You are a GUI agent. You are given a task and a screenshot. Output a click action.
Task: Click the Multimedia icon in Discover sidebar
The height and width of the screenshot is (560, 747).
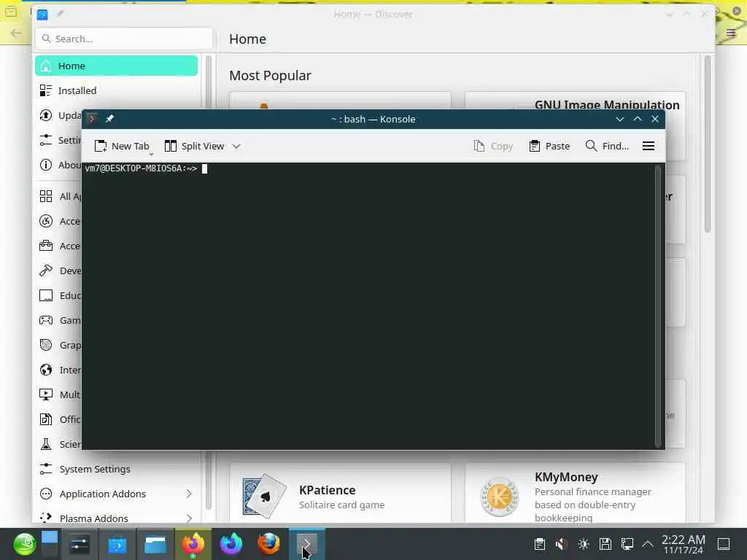click(46, 394)
